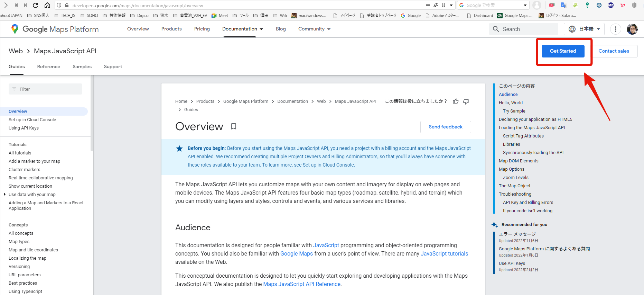Open recommended article エラー メッセージ

coord(517,234)
